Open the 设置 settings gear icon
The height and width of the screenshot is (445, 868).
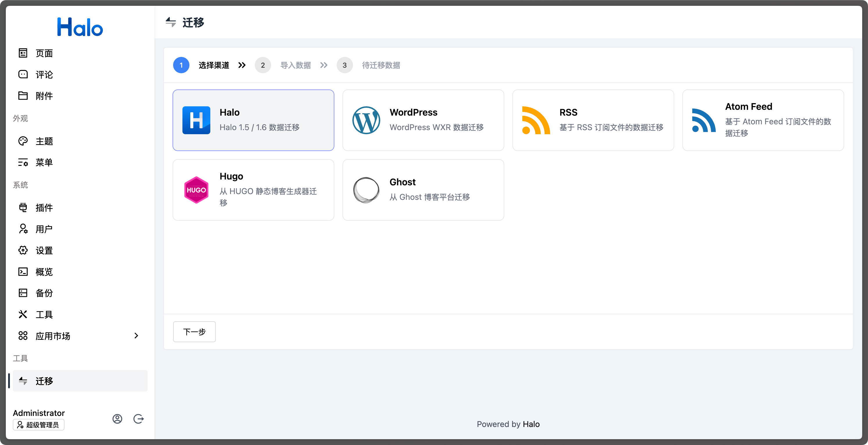tap(23, 250)
